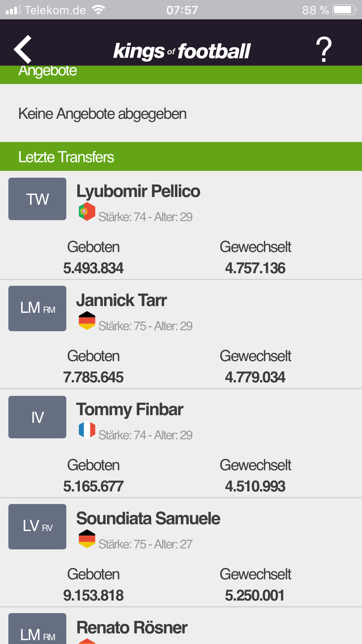Tap the Wi-Fi status bar icon
The height and width of the screenshot is (644, 362).
[98, 10]
